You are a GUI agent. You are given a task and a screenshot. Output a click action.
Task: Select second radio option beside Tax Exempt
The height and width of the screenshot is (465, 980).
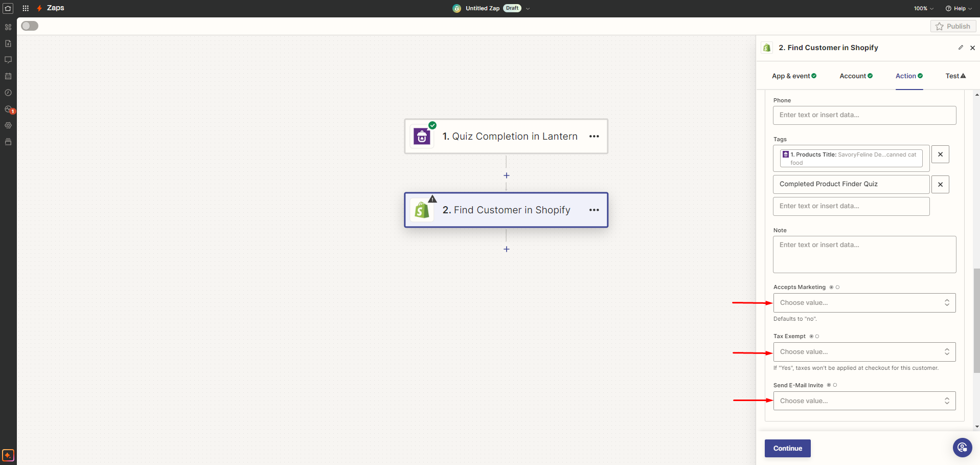817,336
